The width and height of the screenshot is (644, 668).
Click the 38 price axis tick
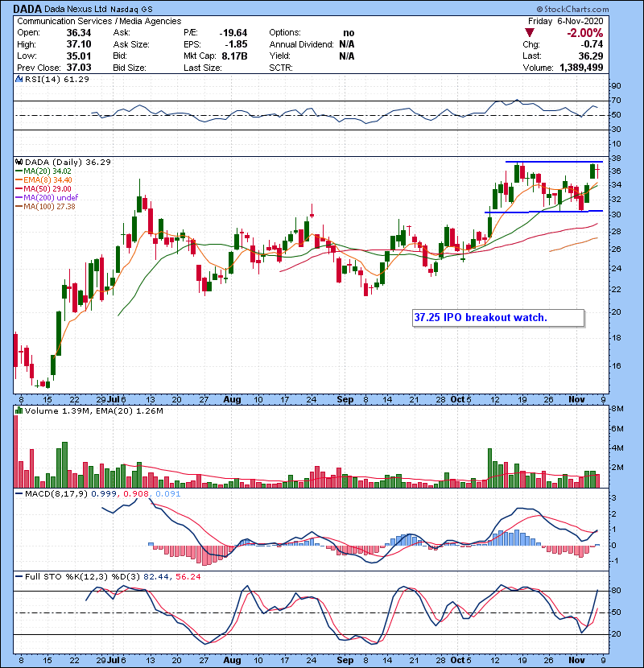[617, 159]
